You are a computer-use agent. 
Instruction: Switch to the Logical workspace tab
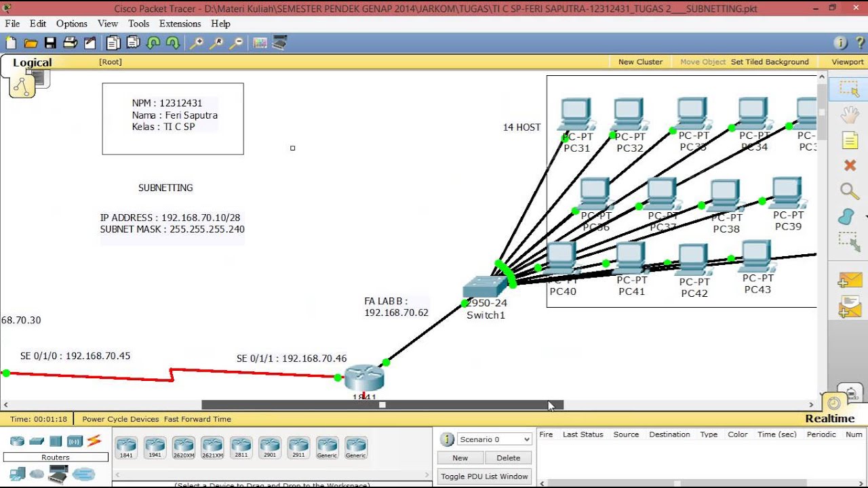pos(32,63)
